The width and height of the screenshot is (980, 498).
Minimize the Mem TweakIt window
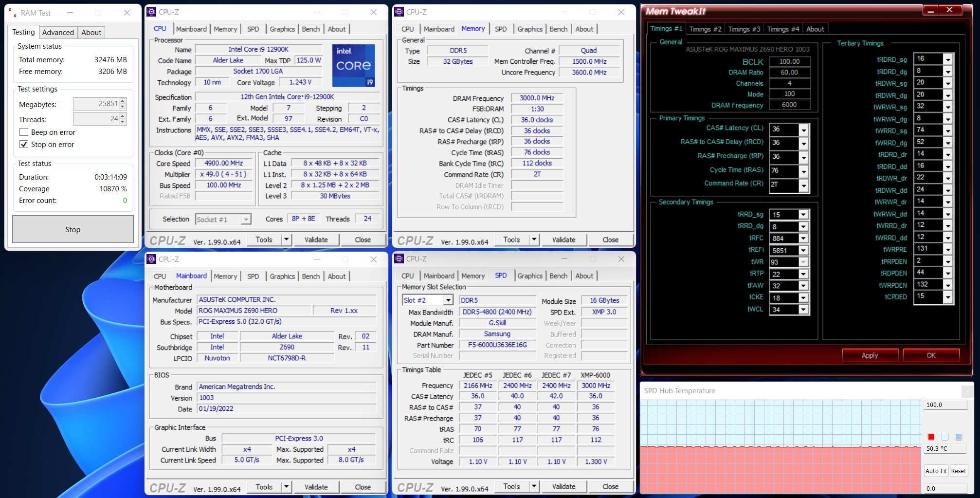coord(930,10)
